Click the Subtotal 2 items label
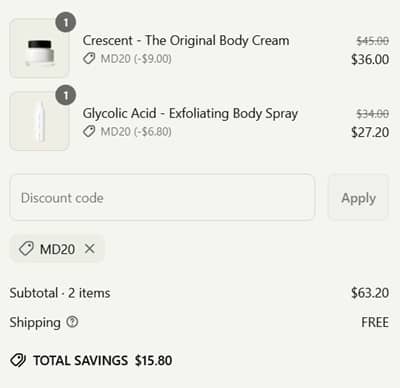 60,293
